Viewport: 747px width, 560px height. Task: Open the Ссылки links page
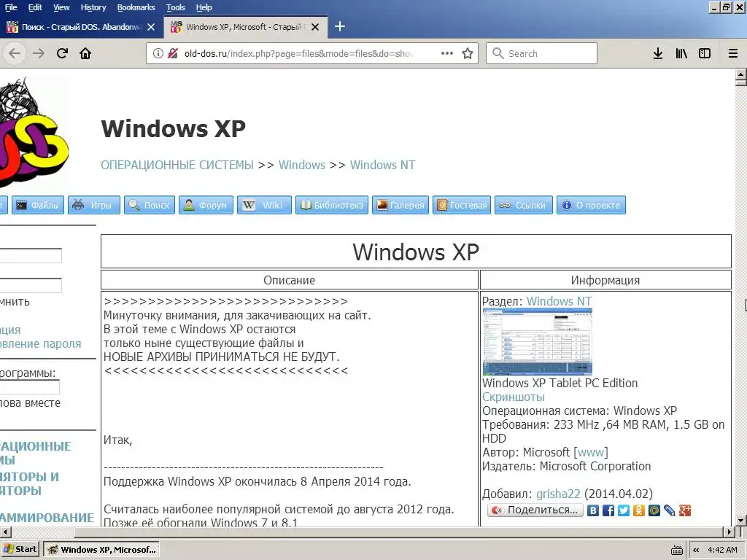click(524, 205)
